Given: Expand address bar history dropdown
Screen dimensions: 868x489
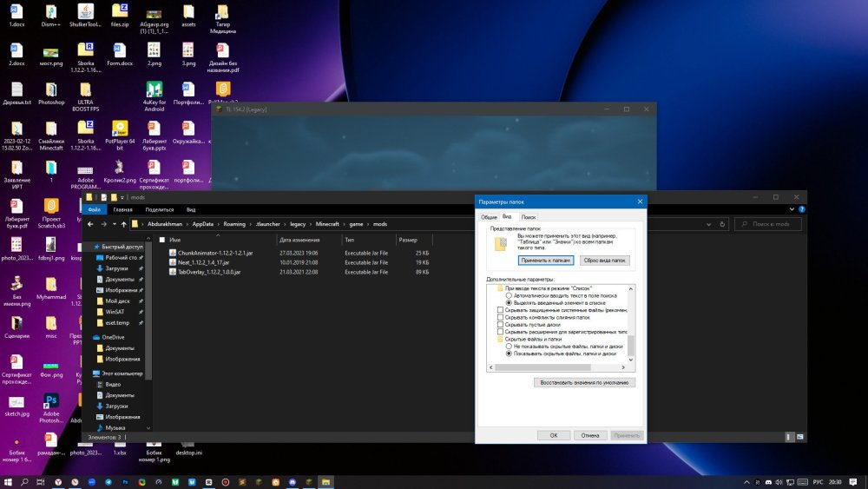Looking at the screenshot, I should pyautogui.click(x=708, y=224).
